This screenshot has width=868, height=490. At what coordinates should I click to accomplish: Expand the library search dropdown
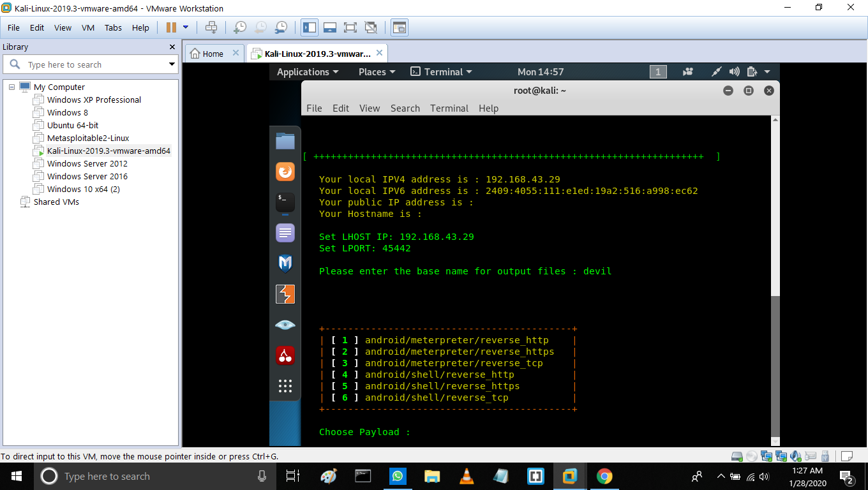tap(172, 64)
